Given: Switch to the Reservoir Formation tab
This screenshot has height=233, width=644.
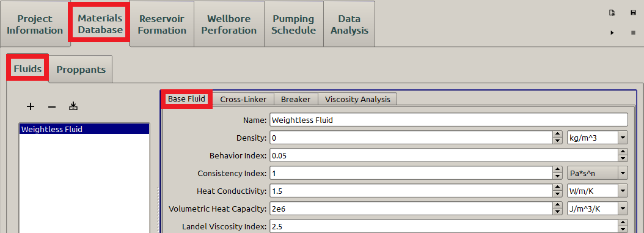Looking at the screenshot, I should [x=162, y=24].
